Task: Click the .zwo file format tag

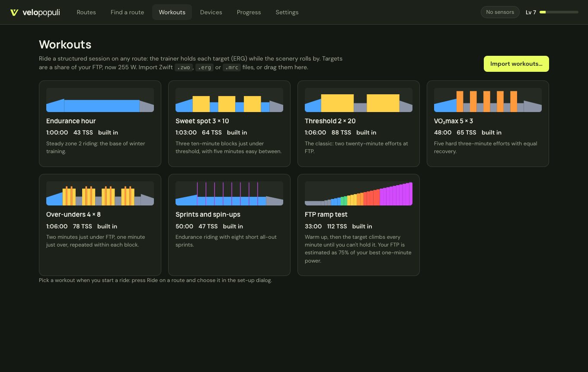Action: pos(183,67)
